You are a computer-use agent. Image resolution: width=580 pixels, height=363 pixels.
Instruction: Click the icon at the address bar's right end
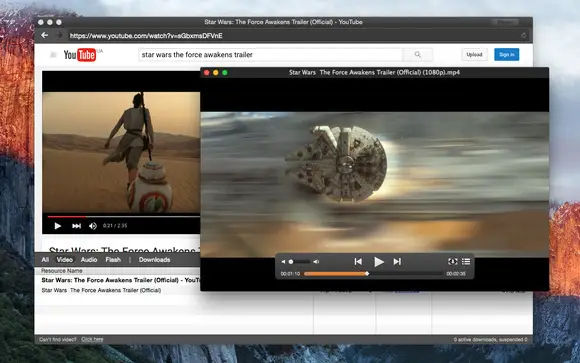(x=524, y=36)
